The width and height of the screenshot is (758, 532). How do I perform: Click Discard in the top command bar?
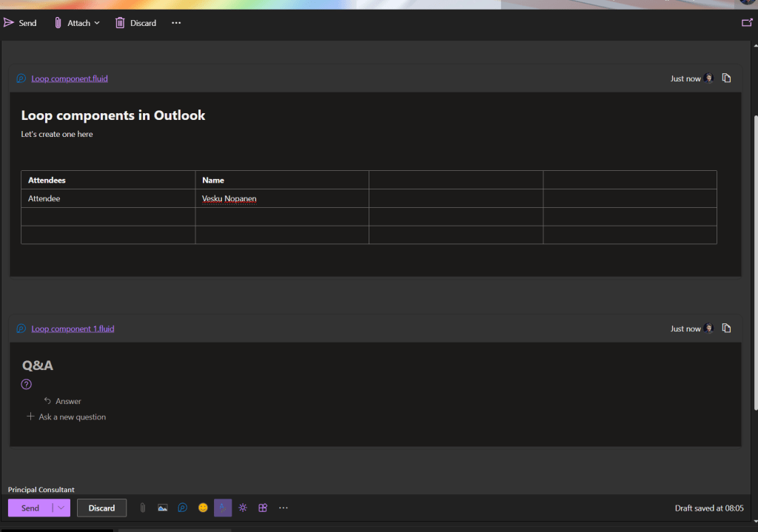[136, 23]
